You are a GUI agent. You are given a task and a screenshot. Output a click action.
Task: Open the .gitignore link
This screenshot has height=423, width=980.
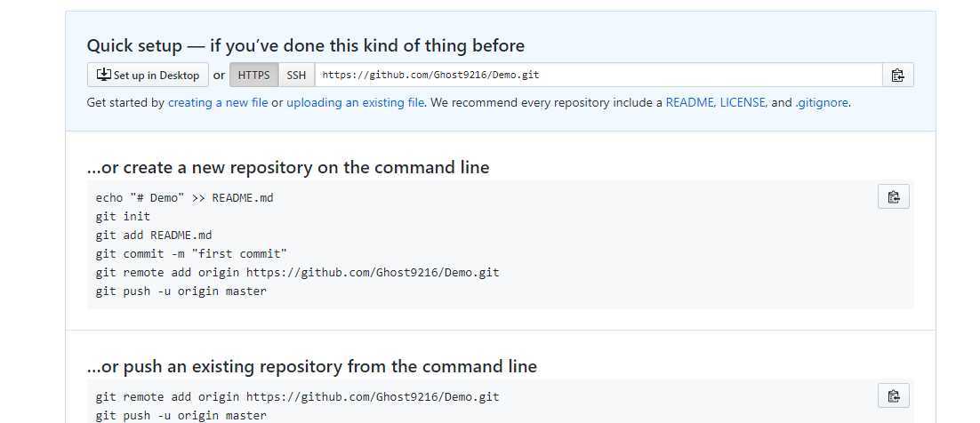(821, 102)
